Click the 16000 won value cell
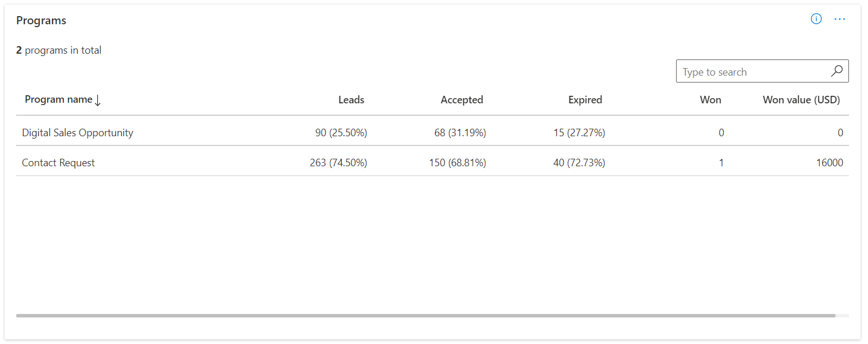Viewport: 868px width, 344px height. [829, 163]
